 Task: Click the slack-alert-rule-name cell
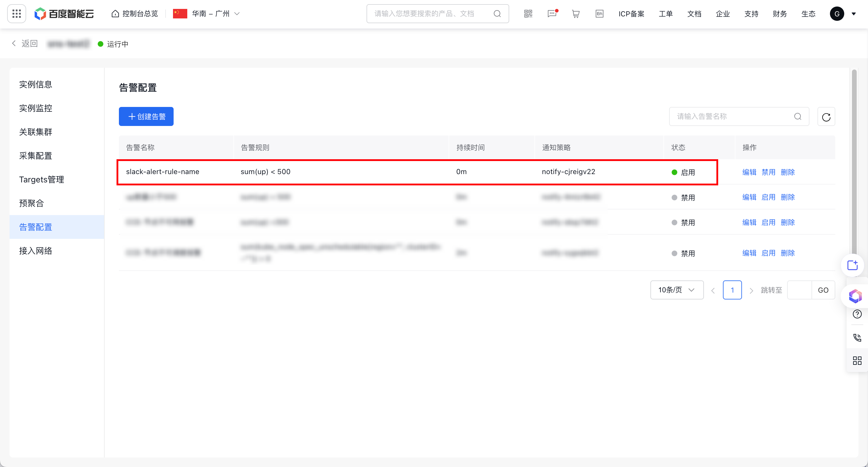(x=162, y=171)
